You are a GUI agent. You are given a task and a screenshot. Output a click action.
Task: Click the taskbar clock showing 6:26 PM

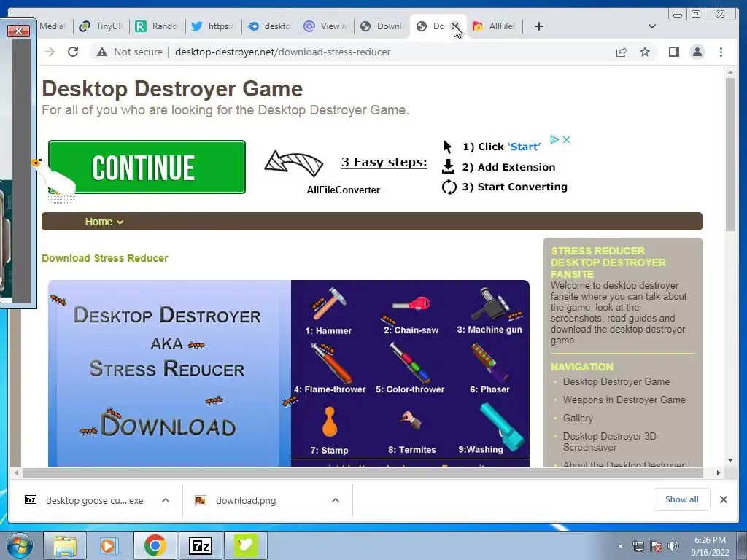pos(710,546)
